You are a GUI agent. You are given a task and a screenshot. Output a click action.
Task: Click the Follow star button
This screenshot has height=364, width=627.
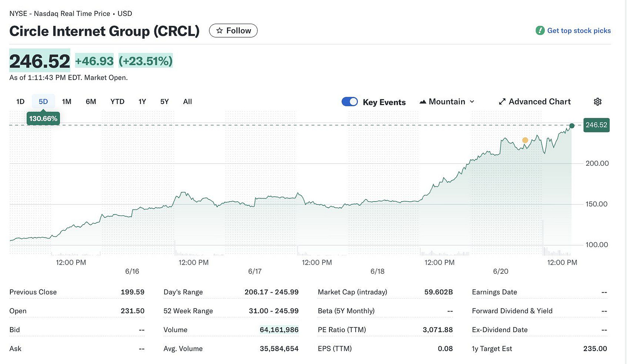pos(233,31)
